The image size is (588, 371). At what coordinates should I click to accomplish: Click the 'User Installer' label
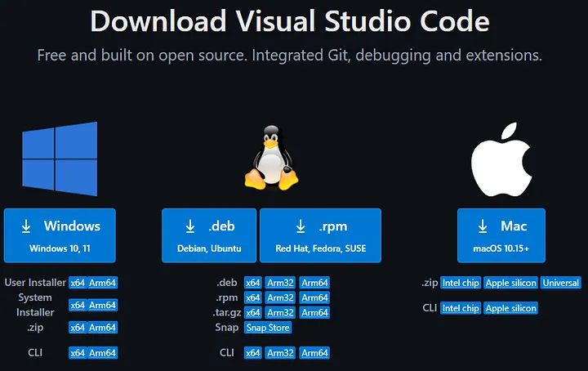point(35,283)
